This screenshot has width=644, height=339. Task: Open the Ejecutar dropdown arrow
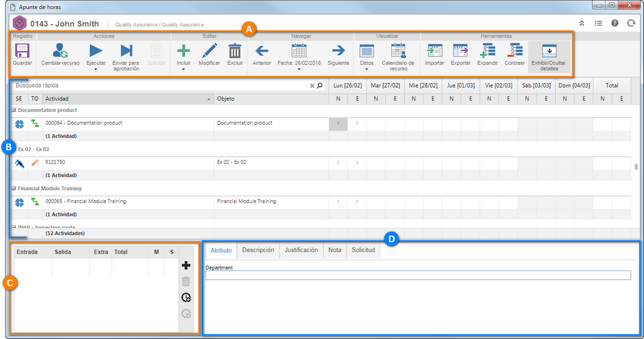(x=96, y=69)
